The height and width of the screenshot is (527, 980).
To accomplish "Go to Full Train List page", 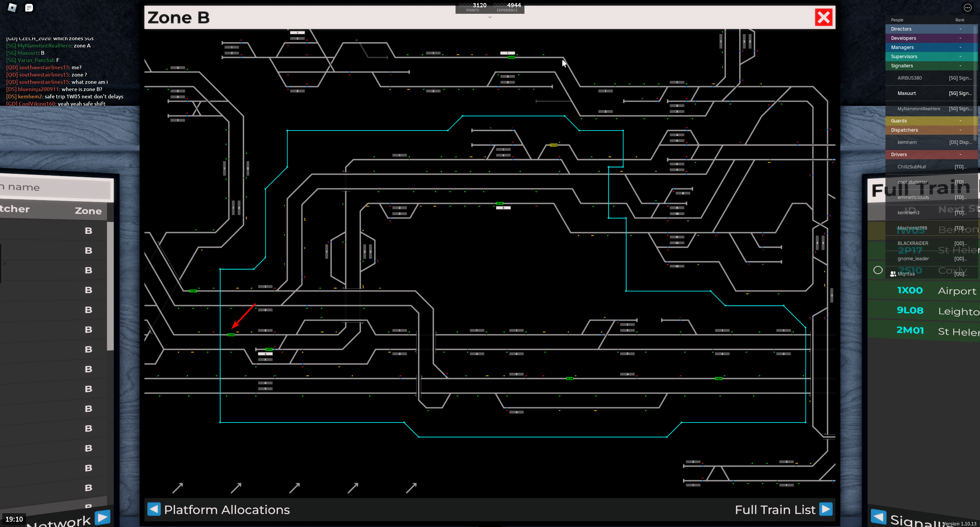I will 775,510.
